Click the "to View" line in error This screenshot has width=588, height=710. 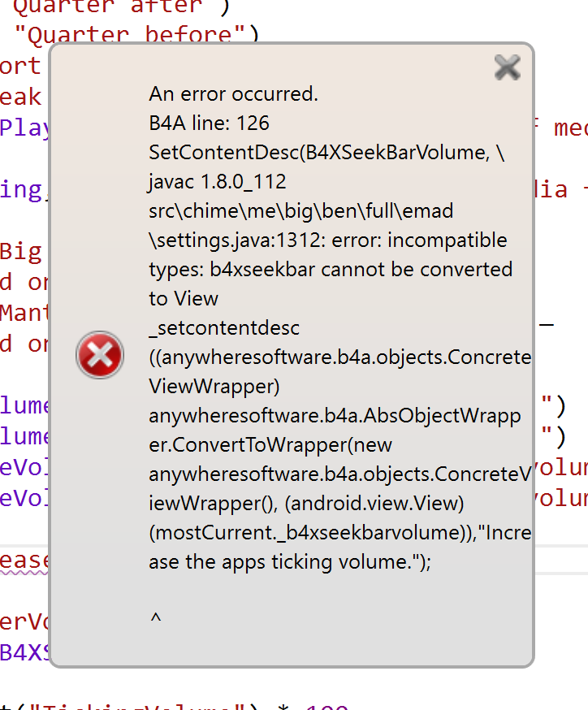click(184, 299)
